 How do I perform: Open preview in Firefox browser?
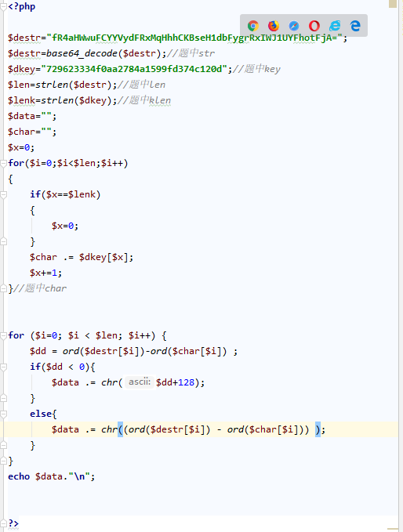pos(274,26)
